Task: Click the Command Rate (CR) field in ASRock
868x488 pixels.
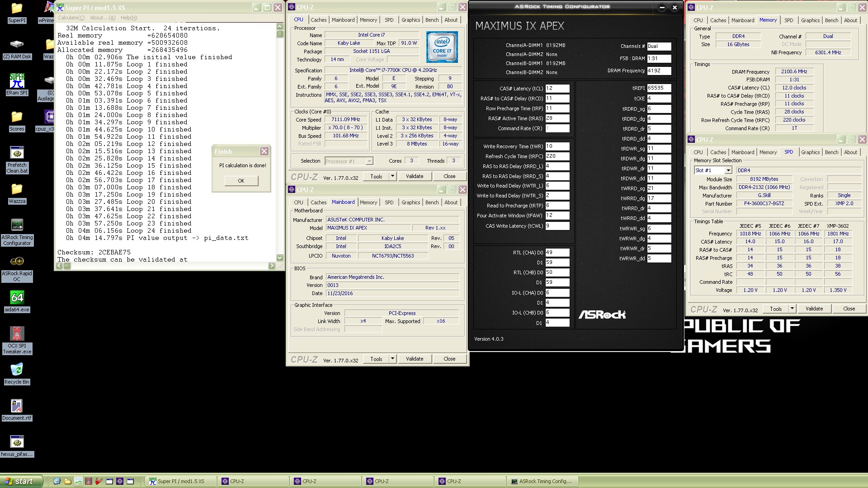Action: point(557,128)
